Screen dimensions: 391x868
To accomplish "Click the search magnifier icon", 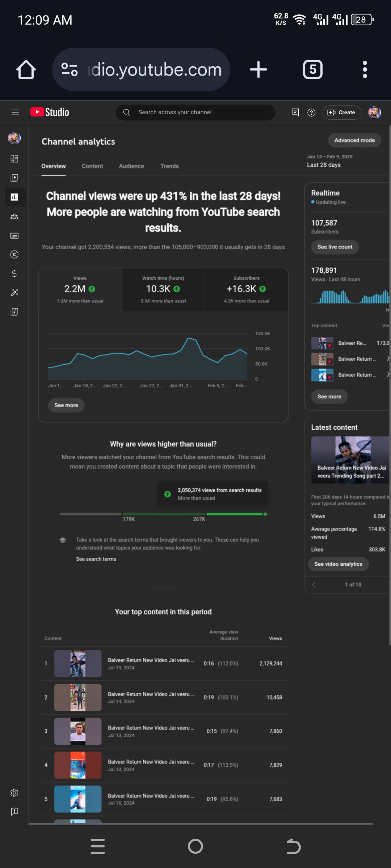I will click(x=127, y=112).
